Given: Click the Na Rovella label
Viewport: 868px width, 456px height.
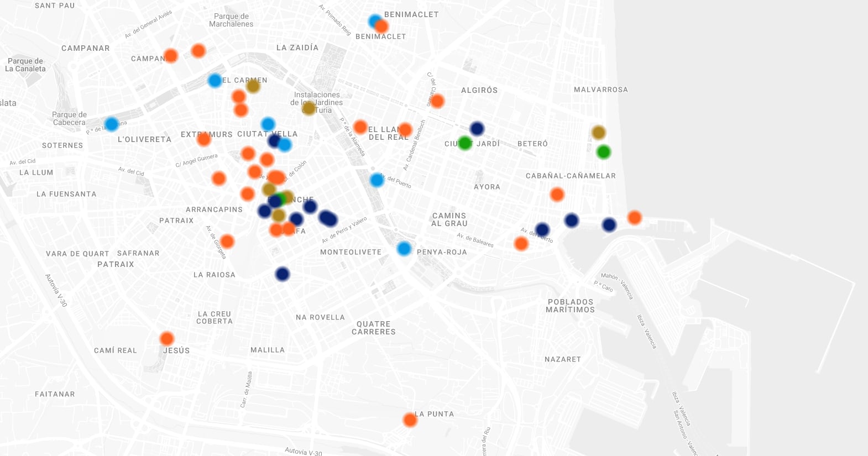Looking at the screenshot, I should click(x=320, y=317).
